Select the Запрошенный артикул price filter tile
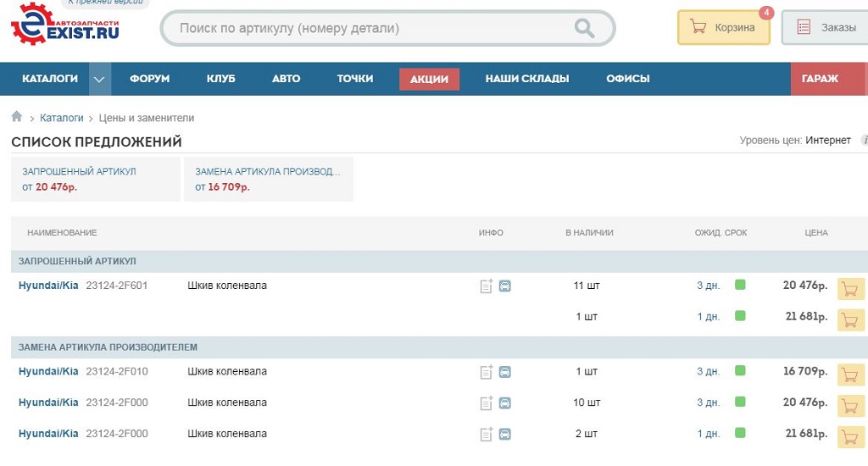 95,179
